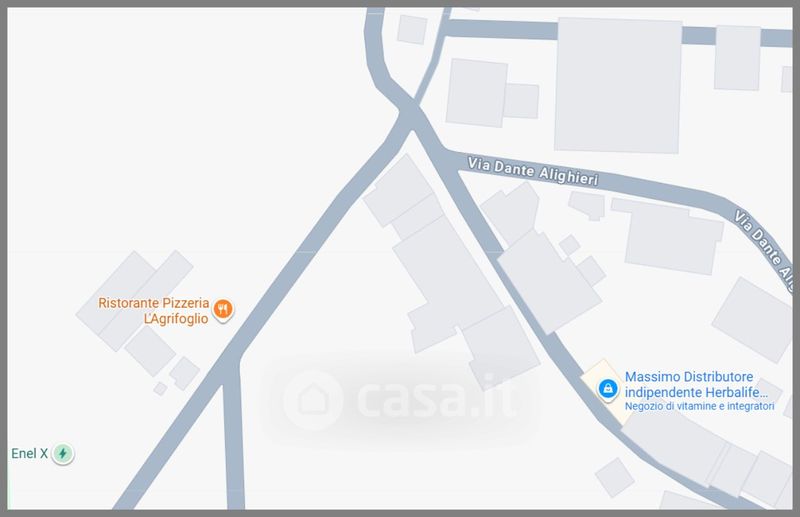Click the road junction above Via Dante Alighieri

(409, 115)
